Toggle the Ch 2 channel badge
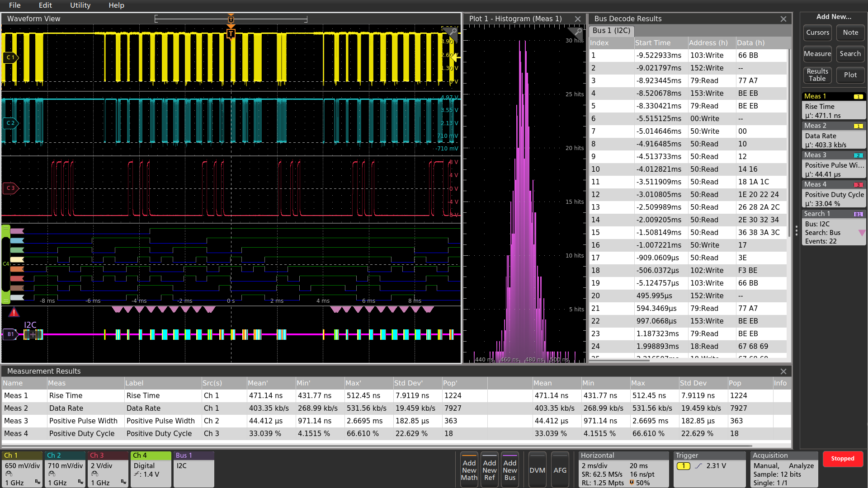The image size is (868, 488). click(x=65, y=469)
